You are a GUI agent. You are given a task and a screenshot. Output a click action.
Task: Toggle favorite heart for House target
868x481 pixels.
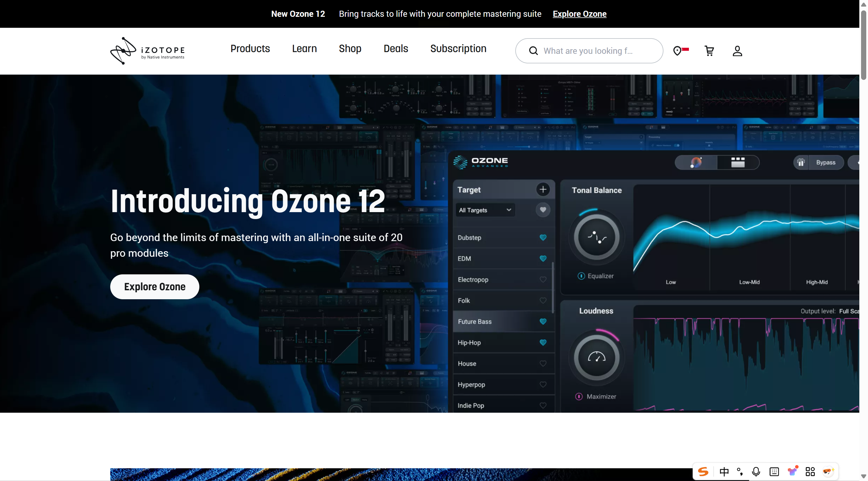543,363
